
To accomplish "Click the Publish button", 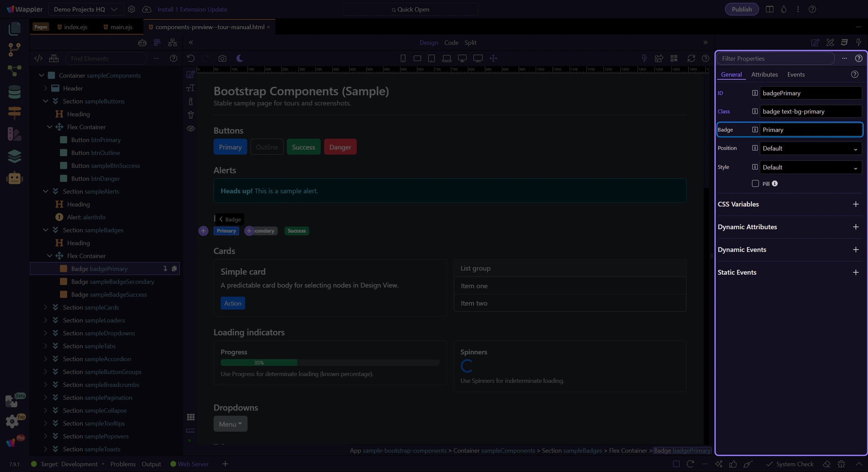I will 742,9.
